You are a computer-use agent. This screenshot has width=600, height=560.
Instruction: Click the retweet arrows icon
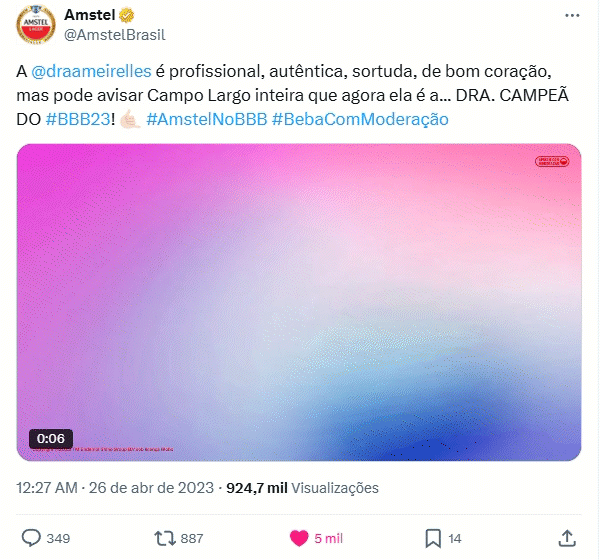click(165, 538)
